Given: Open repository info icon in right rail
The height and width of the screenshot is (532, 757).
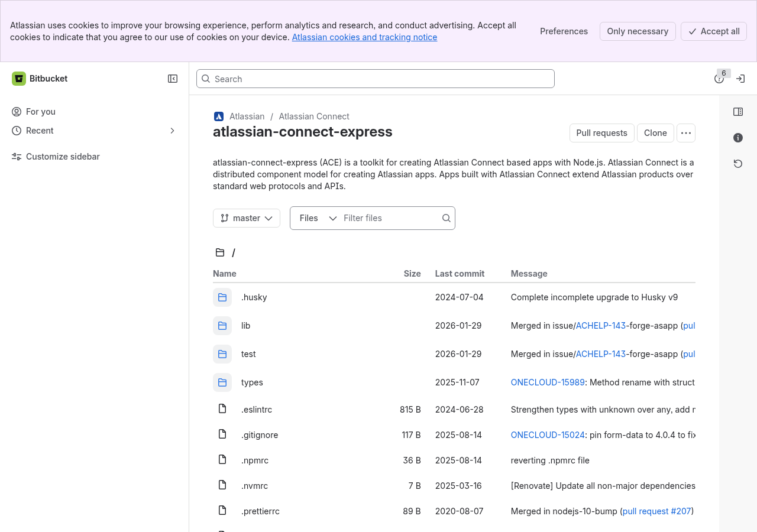Looking at the screenshot, I should tap(738, 138).
